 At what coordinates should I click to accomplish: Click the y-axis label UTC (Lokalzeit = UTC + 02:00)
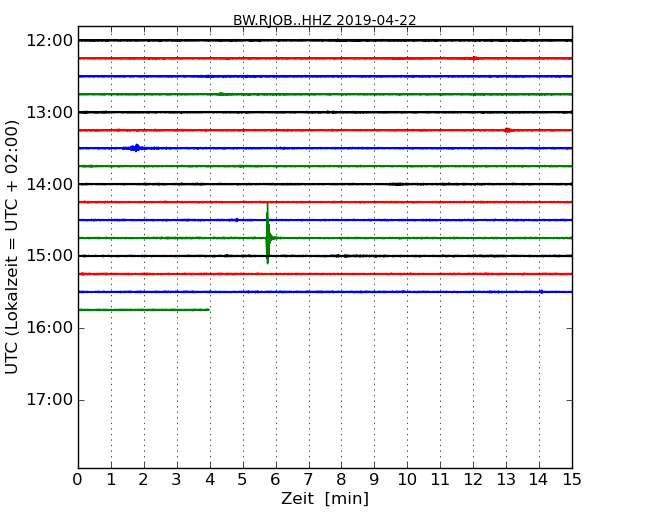tap(12, 247)
